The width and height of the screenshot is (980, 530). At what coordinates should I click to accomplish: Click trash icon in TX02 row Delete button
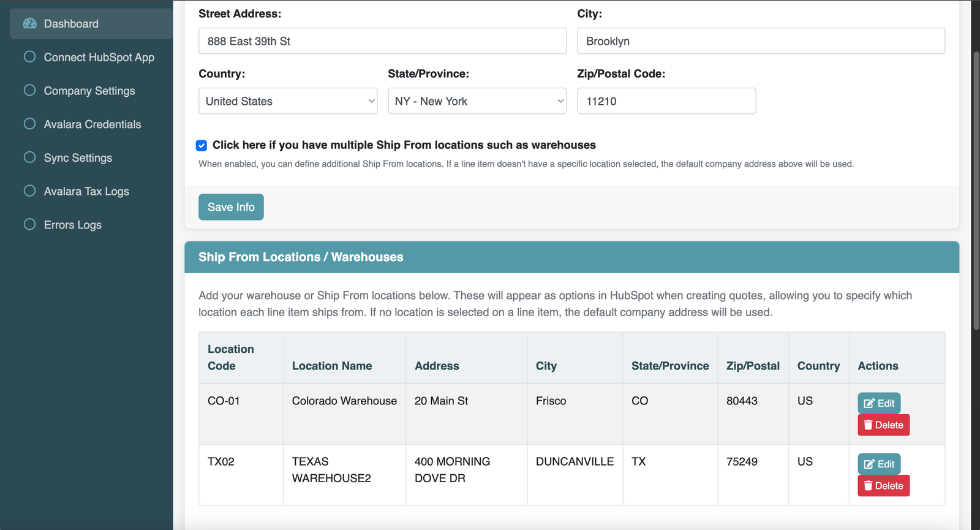pyautogui.click(x=868, y=485)
